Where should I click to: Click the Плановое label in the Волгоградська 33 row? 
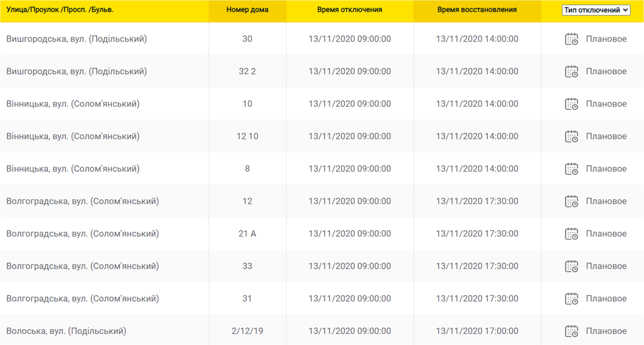606,266
